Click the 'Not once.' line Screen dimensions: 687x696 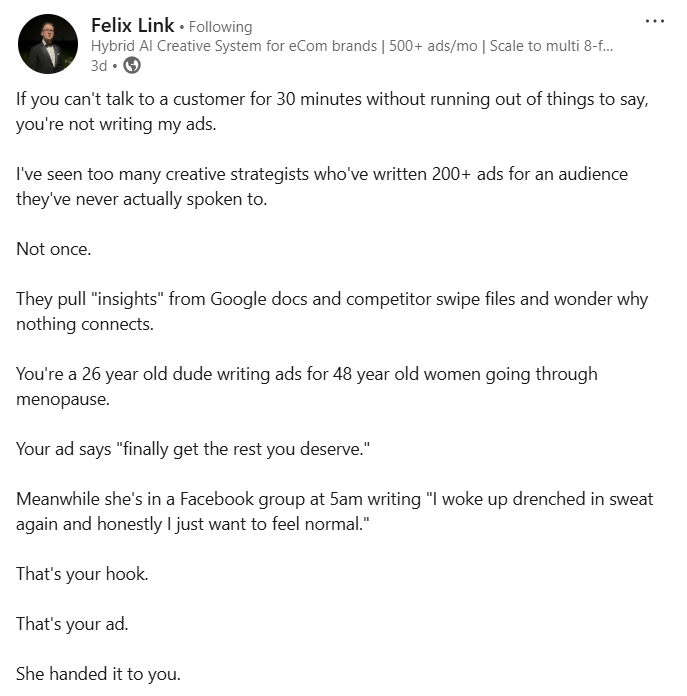point(53,249)
